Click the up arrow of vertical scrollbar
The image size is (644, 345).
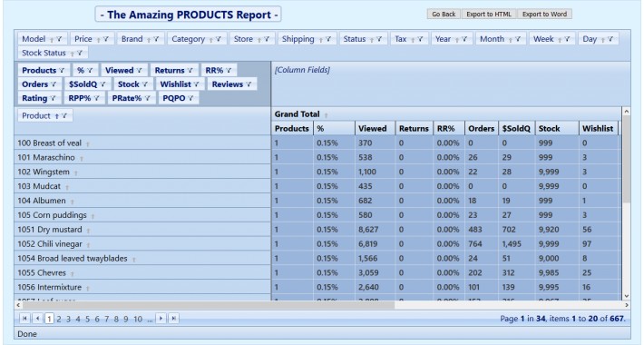tap(627, 111)
